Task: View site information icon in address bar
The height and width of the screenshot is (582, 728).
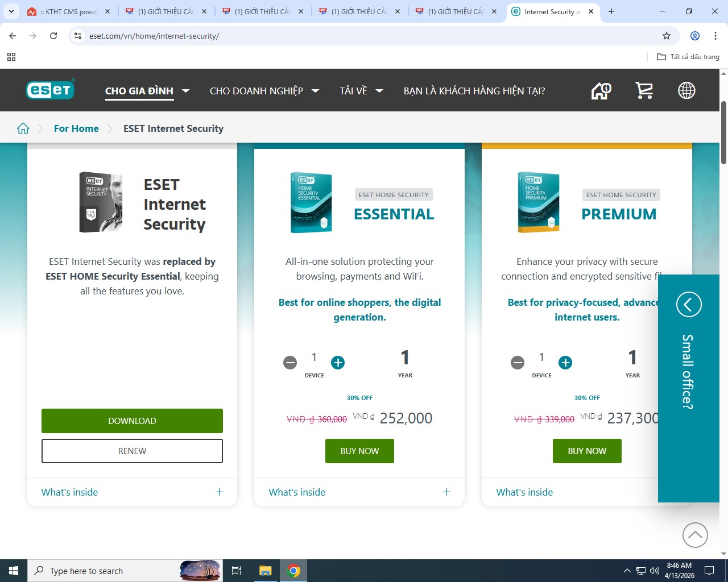Action: point(78,36)
